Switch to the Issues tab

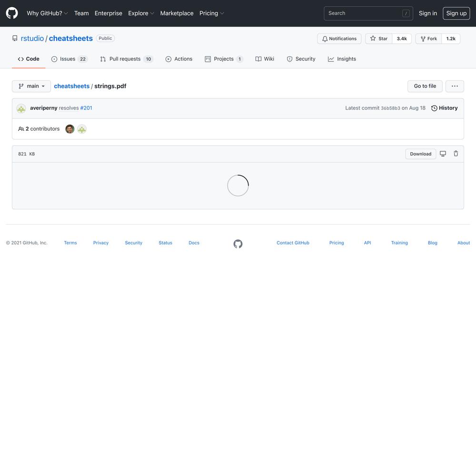(x=69, y=59)
